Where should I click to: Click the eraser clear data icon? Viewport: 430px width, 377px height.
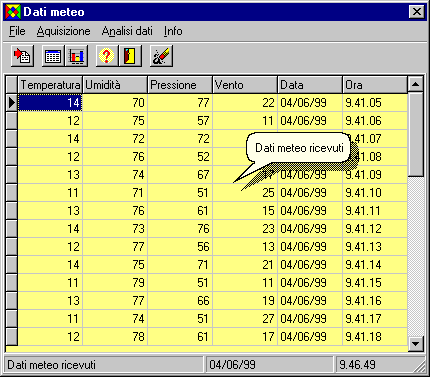(161, 56)
